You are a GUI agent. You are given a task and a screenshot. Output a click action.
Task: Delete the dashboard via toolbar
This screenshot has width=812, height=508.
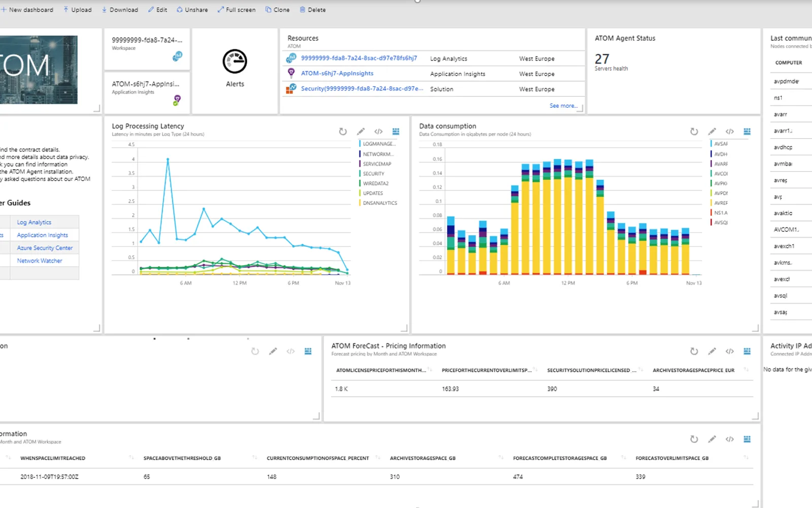pyautogui.click(x=313, y=10)
